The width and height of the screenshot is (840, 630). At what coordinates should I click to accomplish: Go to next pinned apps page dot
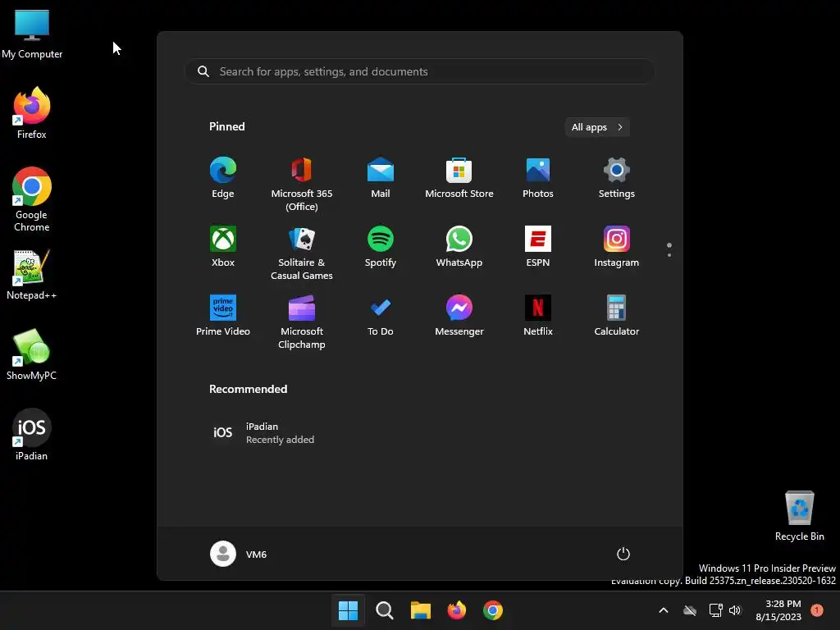coord(669,255)
